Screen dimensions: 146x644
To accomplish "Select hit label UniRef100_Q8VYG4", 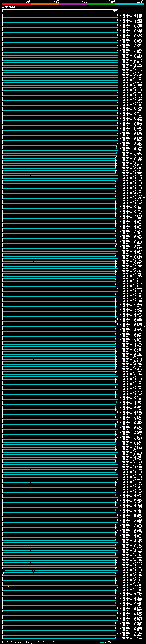I will point(131,22).
